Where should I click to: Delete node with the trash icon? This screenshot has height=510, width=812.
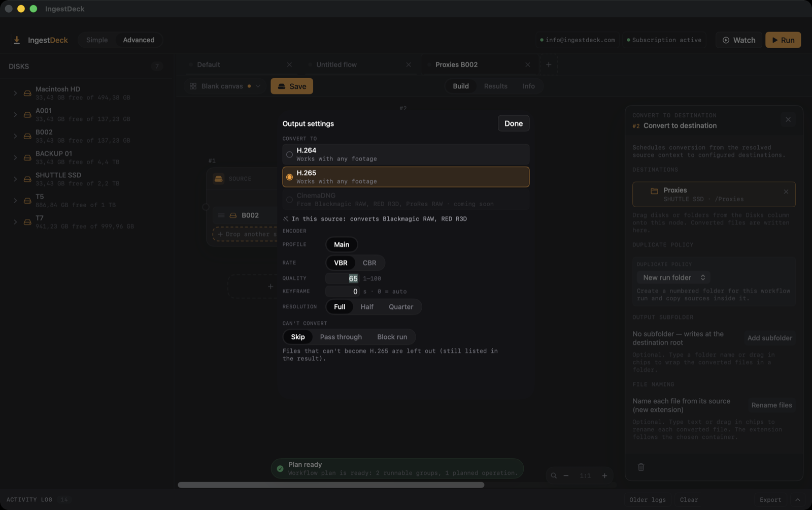point(641,467)
